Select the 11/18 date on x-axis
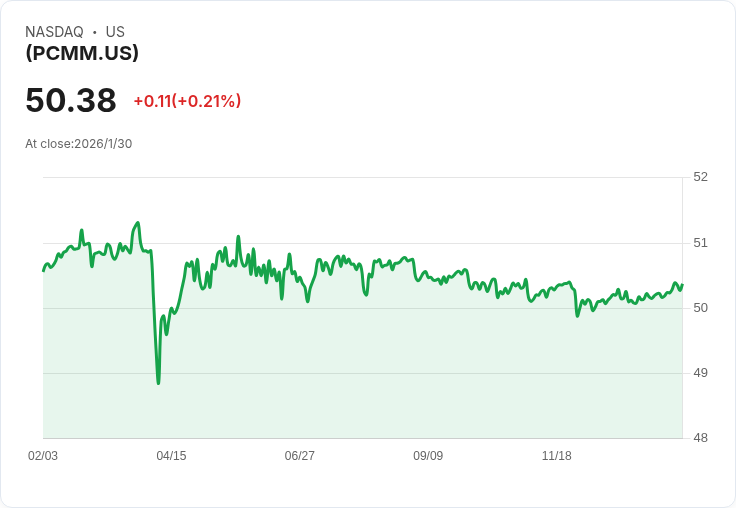Screen dimensions: 736x508 [x=556, y=455]
